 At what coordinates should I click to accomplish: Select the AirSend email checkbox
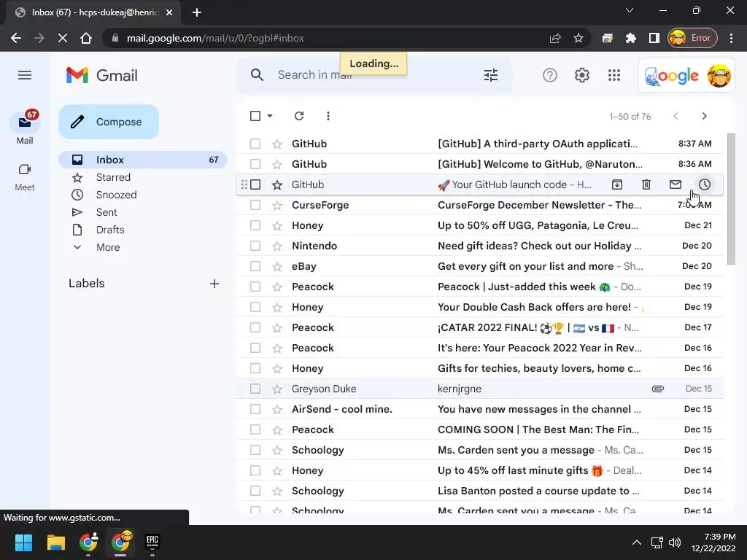[255, 409]
